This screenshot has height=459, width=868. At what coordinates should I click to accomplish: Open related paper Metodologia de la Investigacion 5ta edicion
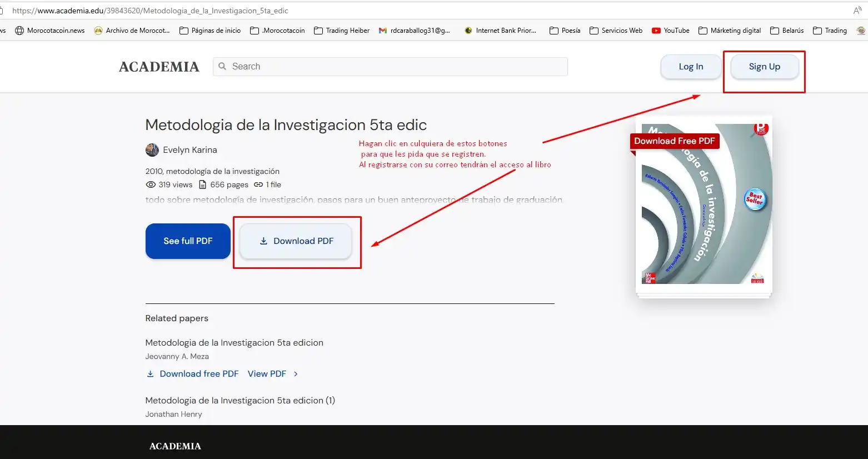click(234, 343)
